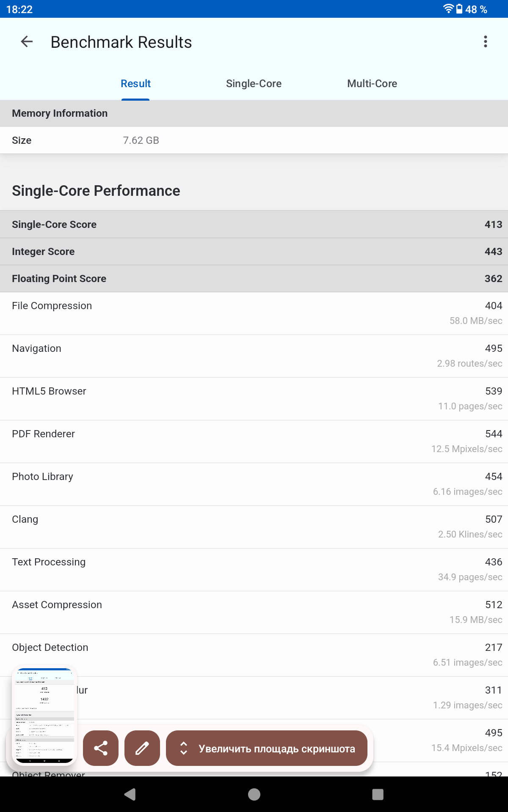
Task: Select the HTML5 Browser result row
Action: (x=254, y=399)
